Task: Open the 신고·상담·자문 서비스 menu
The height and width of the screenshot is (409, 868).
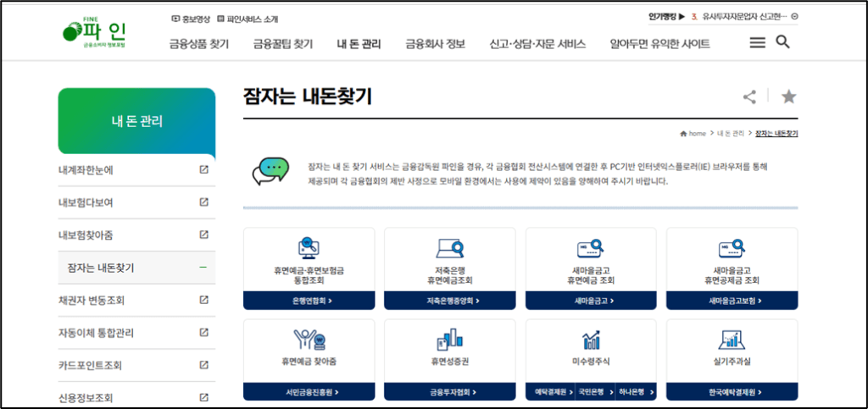Action: pyautogui.click(x=537, y=44)
